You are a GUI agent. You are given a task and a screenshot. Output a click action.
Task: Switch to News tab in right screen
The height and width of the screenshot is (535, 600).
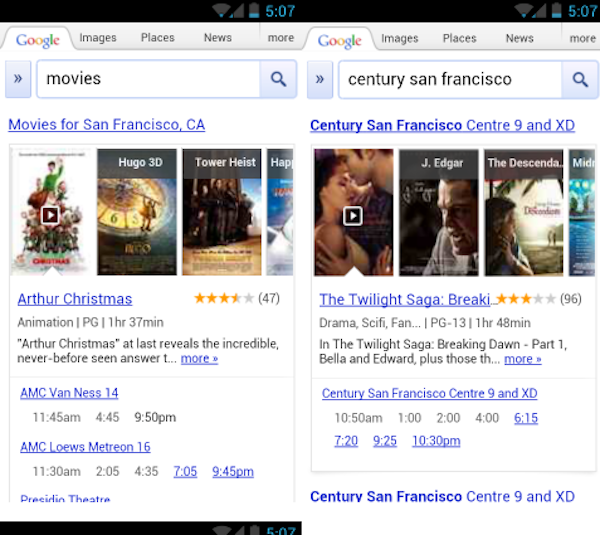point(520,38)
